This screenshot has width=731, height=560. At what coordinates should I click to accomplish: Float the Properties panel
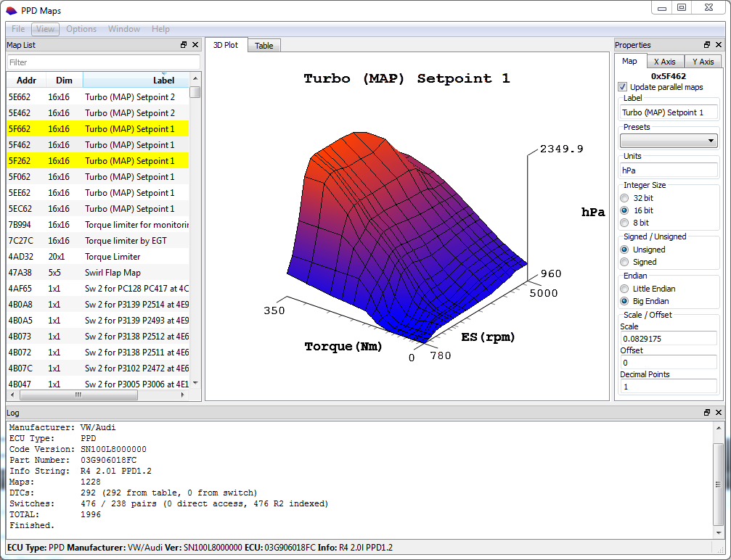pos(707,45)
